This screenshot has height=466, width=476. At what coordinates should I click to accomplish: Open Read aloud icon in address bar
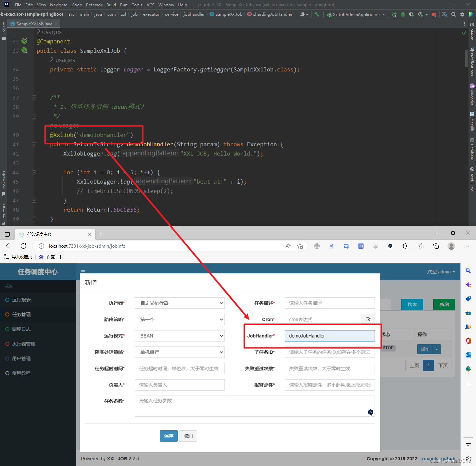coord(288,246)
